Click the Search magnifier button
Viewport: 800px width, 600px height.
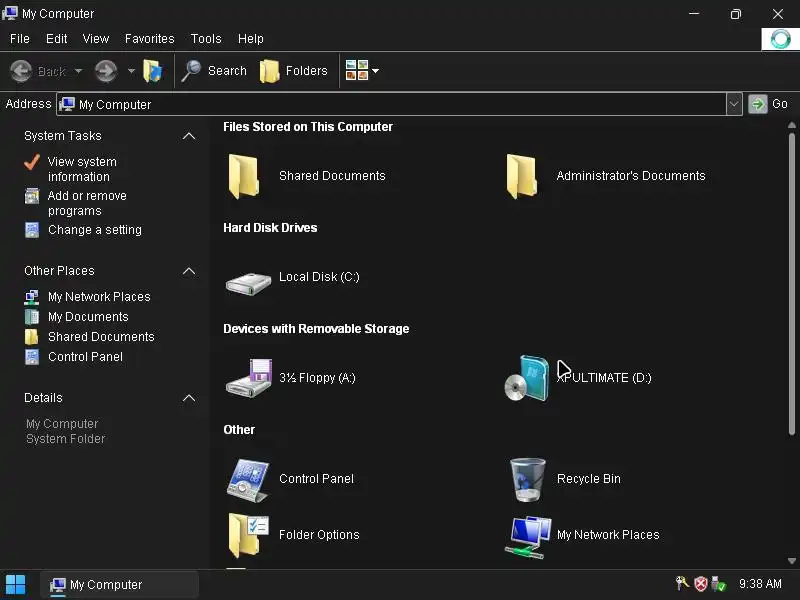(214, 71)
